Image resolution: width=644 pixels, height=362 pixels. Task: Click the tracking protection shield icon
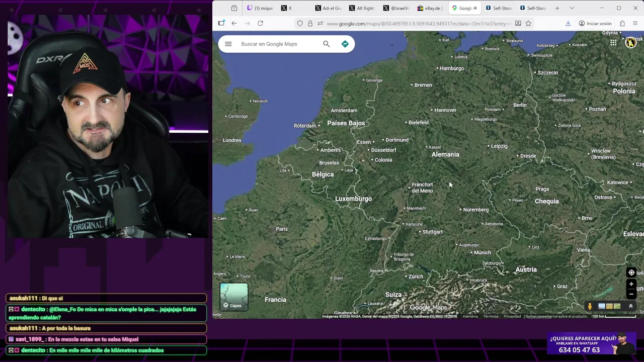point(300,23)
